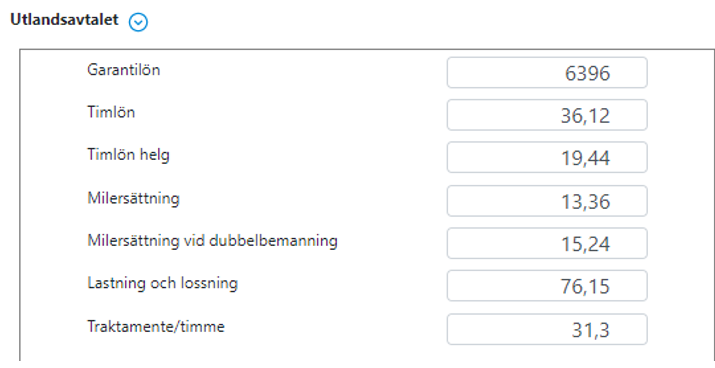Focus the Garantilön input field
Screen dimensions: 715x368
click(x=547, y=73)
